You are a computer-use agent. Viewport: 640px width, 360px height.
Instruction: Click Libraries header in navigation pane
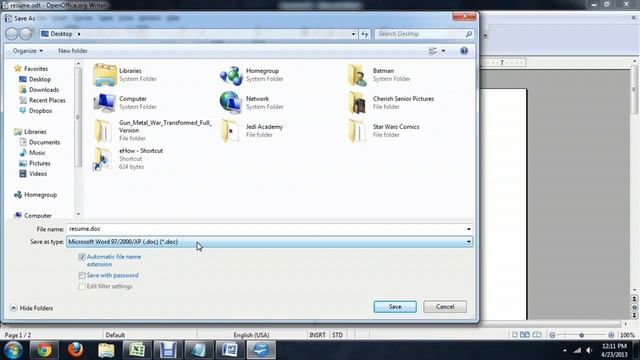[x=30, y=132]
